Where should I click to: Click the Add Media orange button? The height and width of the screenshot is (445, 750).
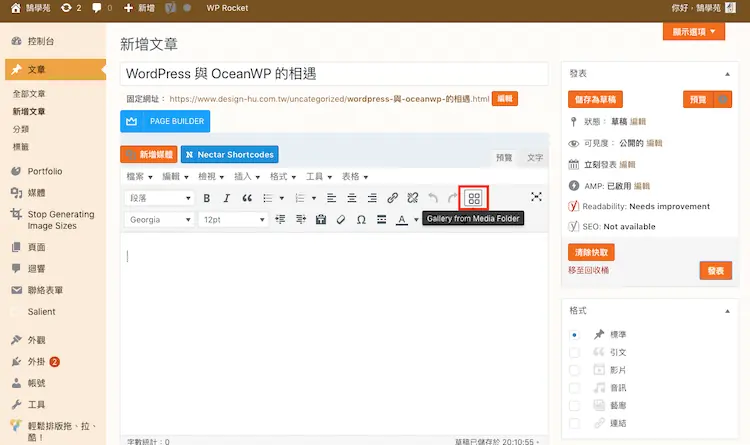149,155
